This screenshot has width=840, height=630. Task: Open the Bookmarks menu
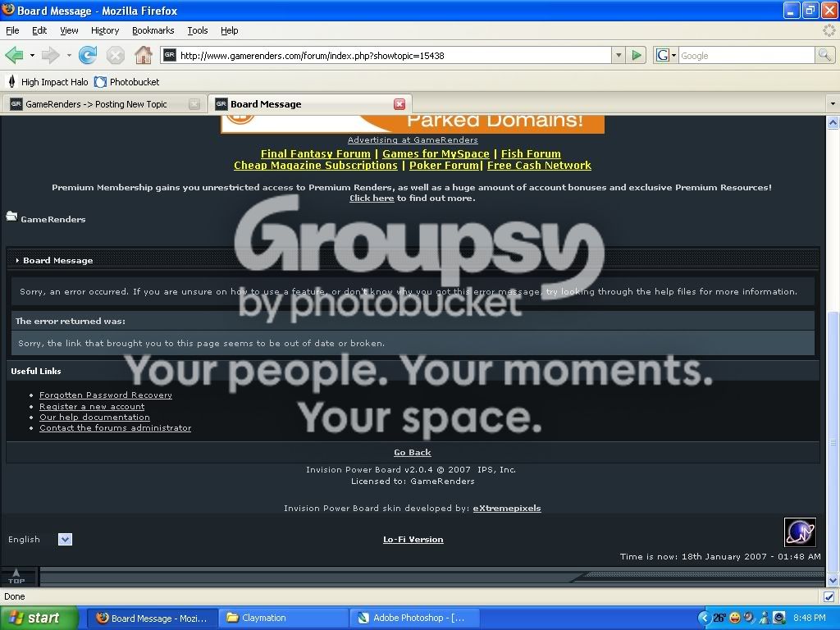[153, 30]
